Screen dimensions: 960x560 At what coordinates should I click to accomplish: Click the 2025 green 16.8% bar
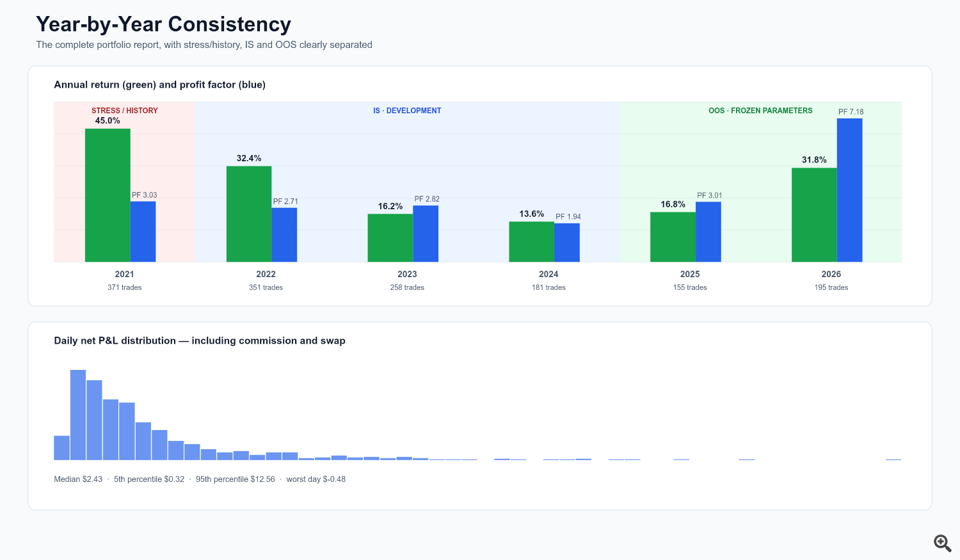pos(673,237)
